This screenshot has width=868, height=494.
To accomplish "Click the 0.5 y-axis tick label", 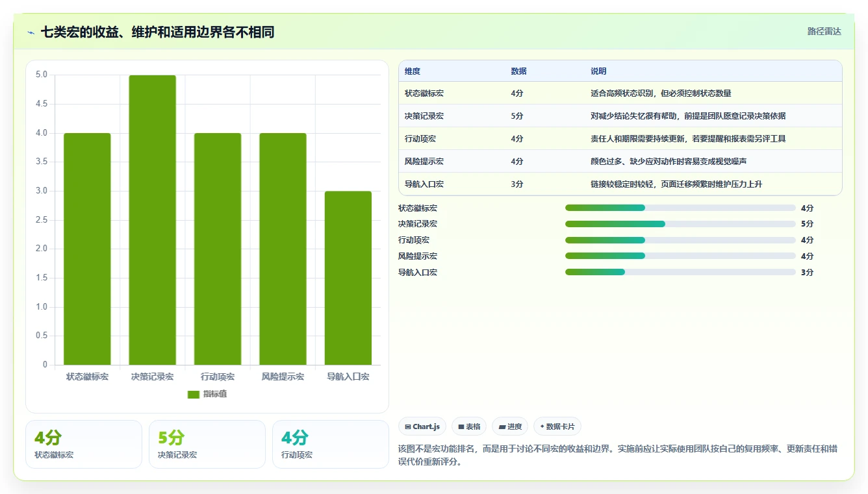I will click(42, 336).
